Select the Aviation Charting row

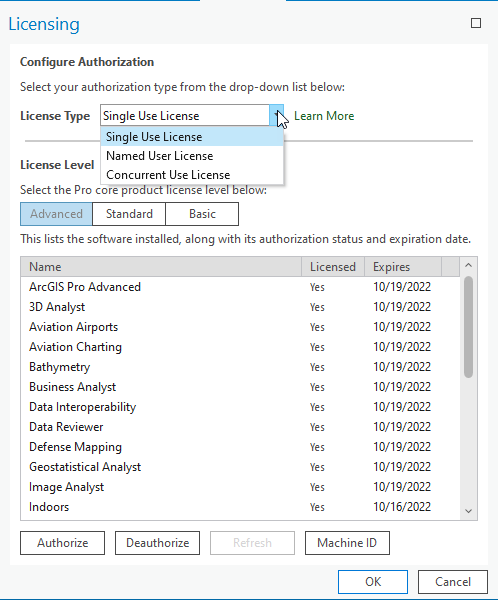[240, 347]
